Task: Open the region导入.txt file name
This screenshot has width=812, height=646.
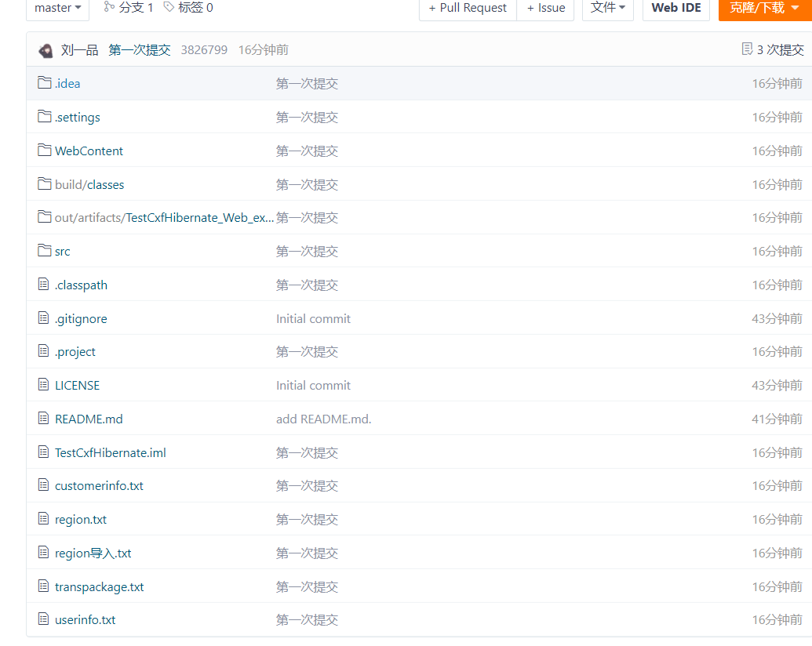Action: 93,553
